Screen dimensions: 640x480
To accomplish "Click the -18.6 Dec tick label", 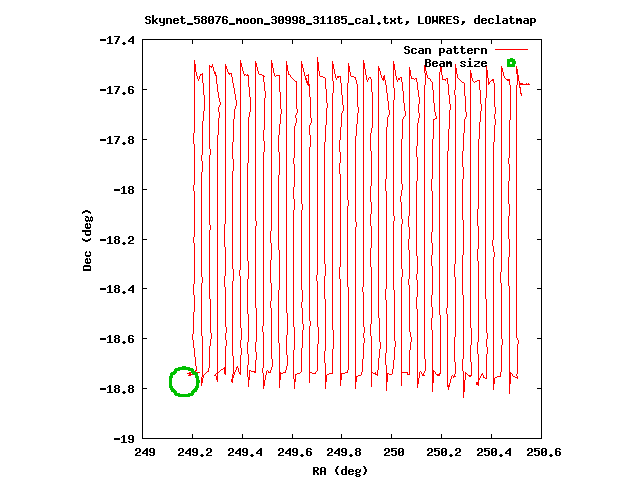I will pos(117,339).
